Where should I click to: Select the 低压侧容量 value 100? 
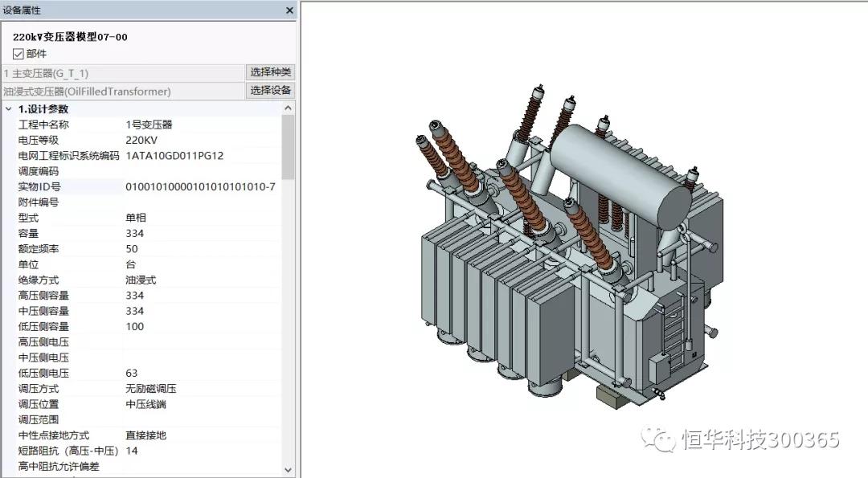134,326
